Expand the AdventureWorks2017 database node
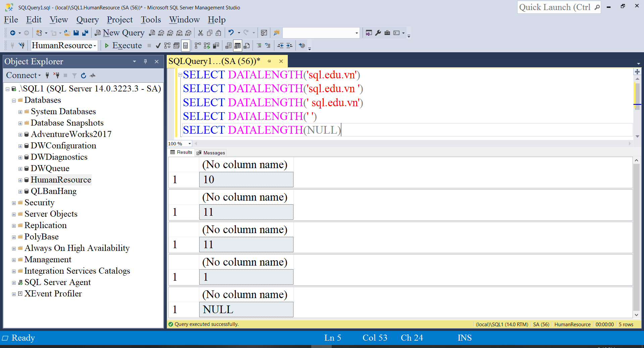 click(x=20, y=135)
